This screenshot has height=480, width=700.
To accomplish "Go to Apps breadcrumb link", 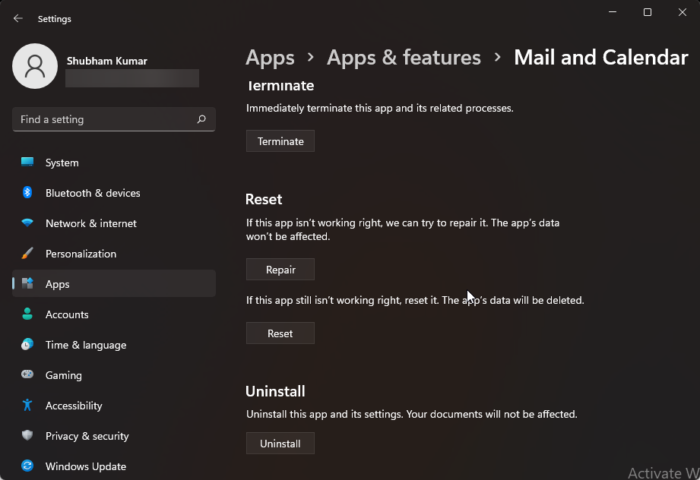I will click(270, 58).
